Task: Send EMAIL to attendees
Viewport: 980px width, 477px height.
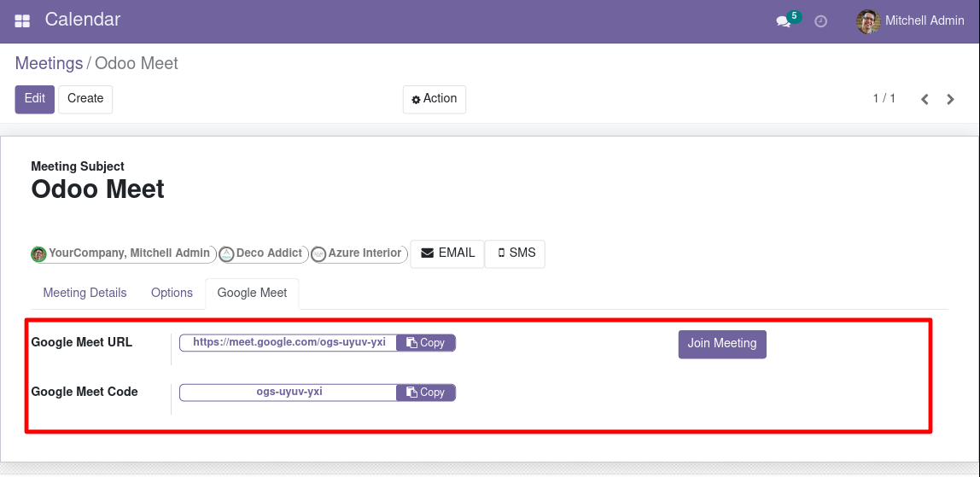Action: 447,253
